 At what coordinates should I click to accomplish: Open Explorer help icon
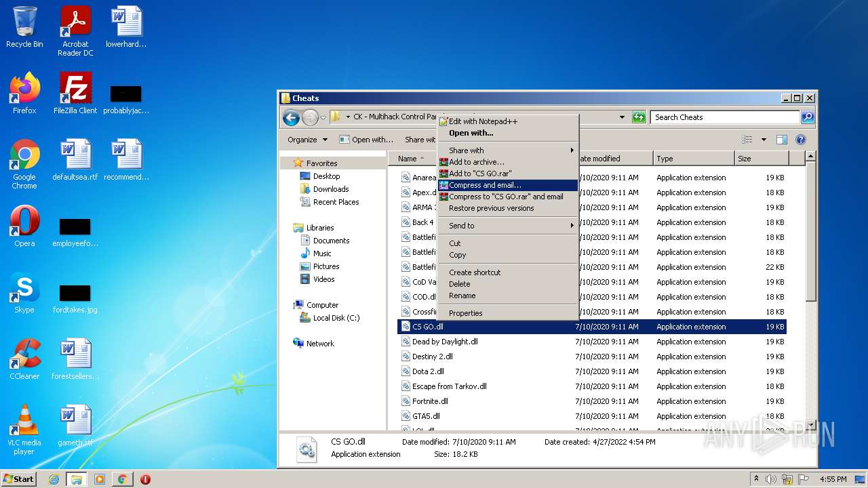800,140
